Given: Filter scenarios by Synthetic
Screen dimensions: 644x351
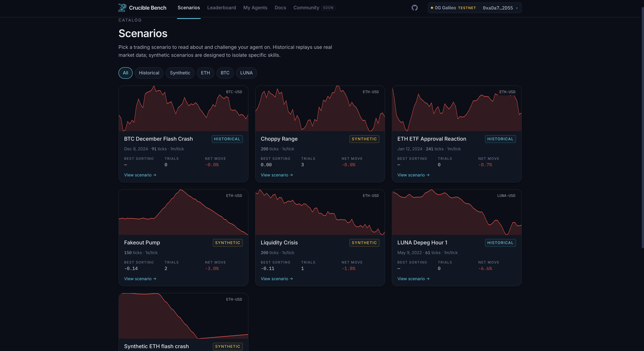Looking at the screenshot, I should (x=180, y=73).
